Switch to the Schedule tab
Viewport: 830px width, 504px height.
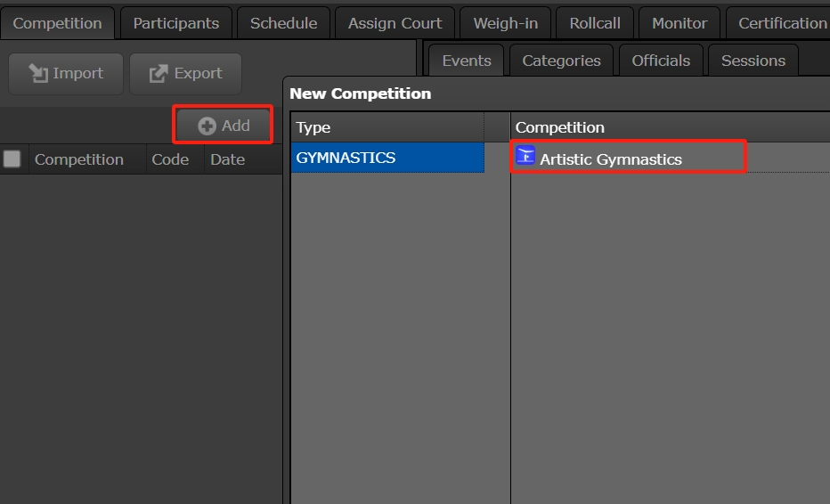pos(283,23)
